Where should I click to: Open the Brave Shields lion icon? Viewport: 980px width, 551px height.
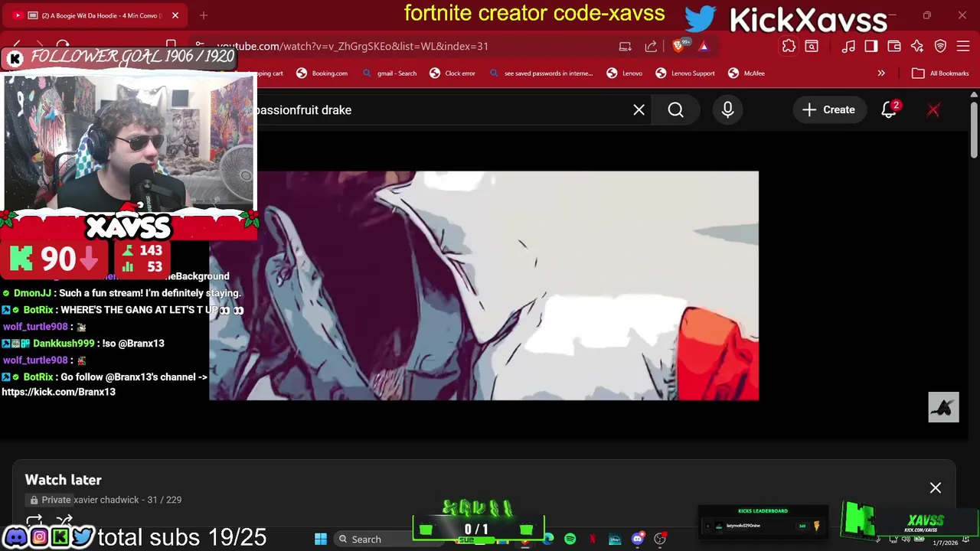[x=678, y=46]
